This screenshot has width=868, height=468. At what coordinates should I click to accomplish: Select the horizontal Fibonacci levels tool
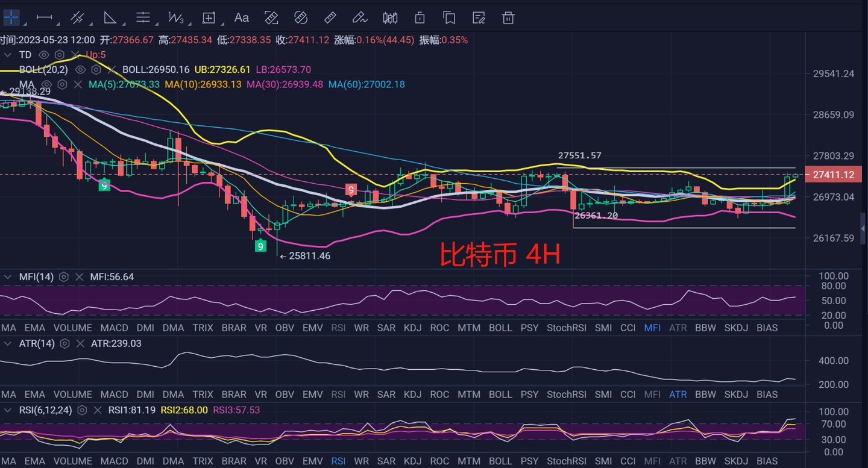click(143, 17)
